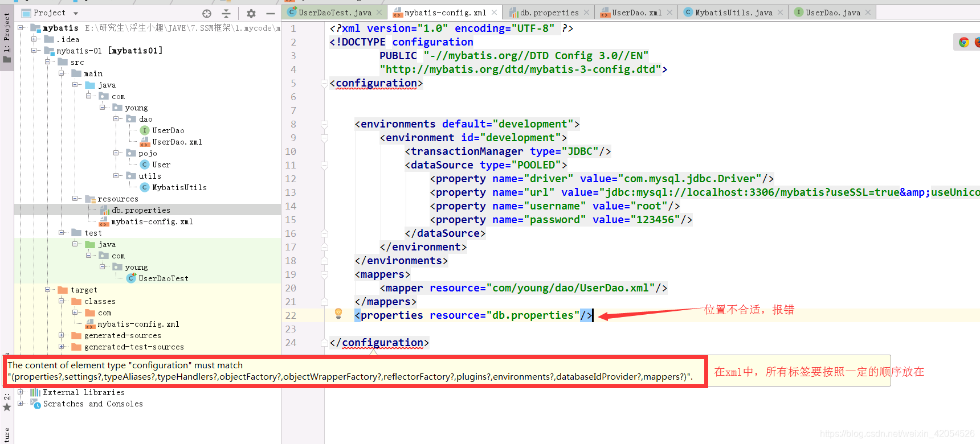
Task: Select the pojo package
Action: (x=148, y=153)
